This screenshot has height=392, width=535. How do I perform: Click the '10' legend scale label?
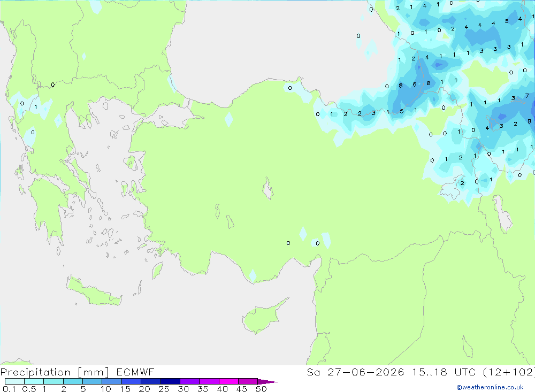[106, 389]
